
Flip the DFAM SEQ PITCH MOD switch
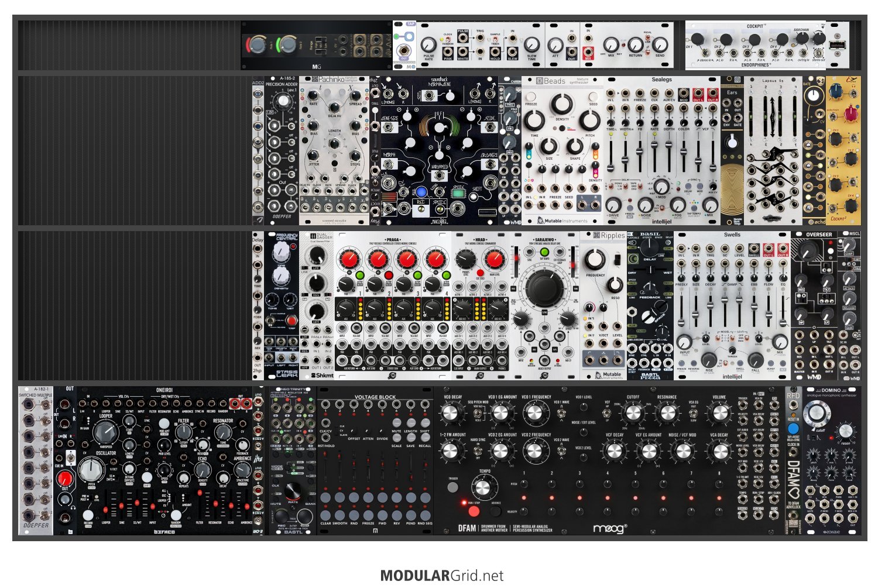coord(478,412)
